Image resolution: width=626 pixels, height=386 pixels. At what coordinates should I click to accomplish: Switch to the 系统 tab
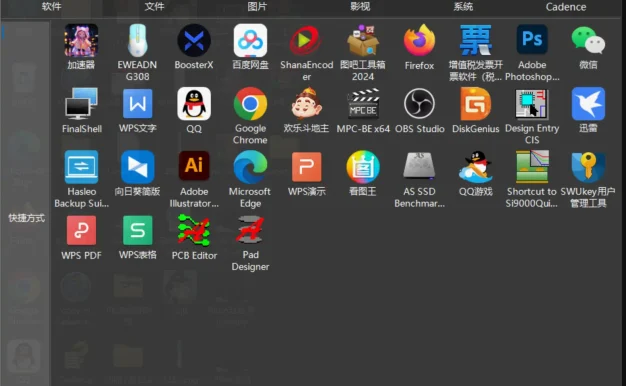point(463,6)
